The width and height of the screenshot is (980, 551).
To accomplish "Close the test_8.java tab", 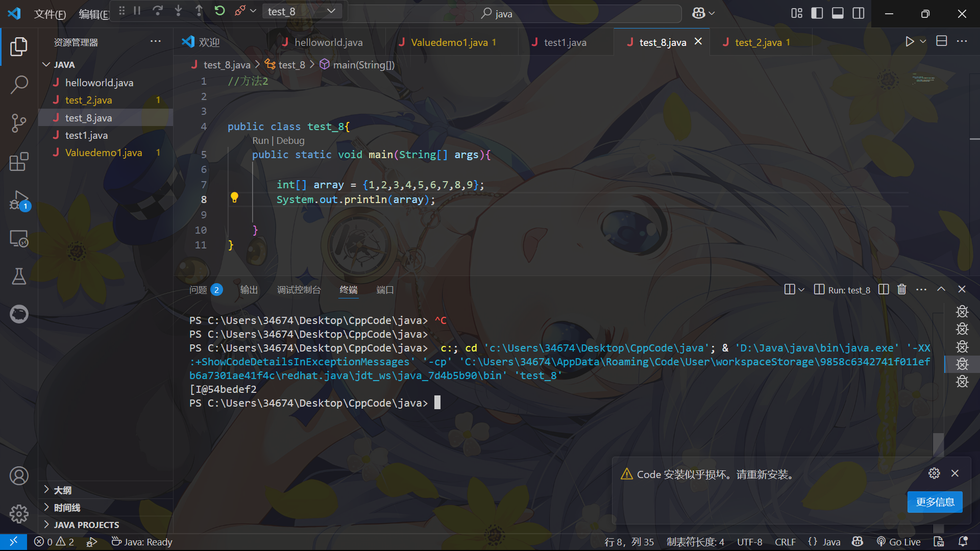I will pos(698,41).
